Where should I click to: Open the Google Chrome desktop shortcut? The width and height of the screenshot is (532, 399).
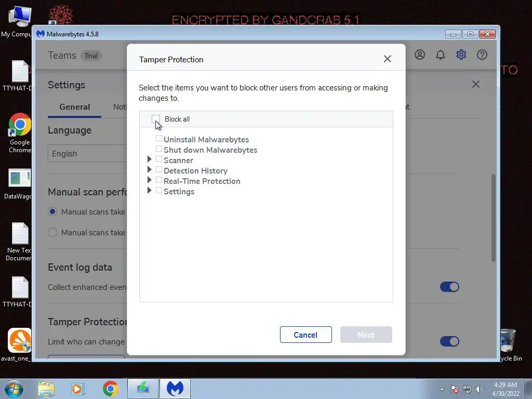19,133
